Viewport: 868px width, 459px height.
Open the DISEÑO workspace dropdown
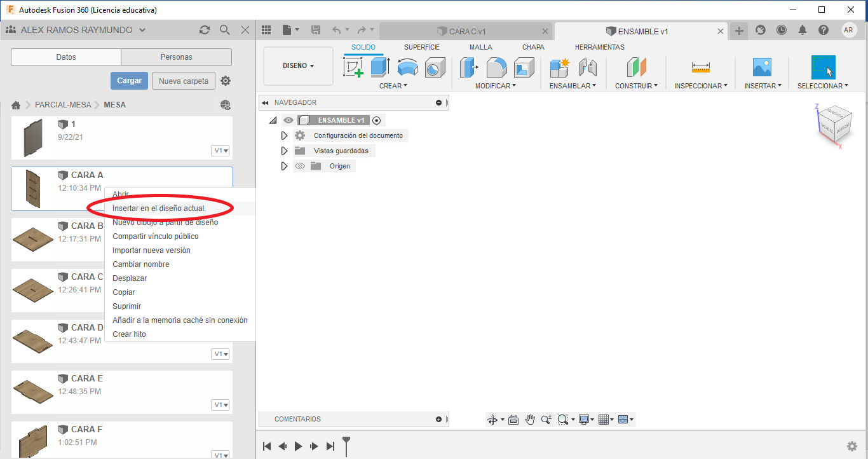[x=298, y=65]
